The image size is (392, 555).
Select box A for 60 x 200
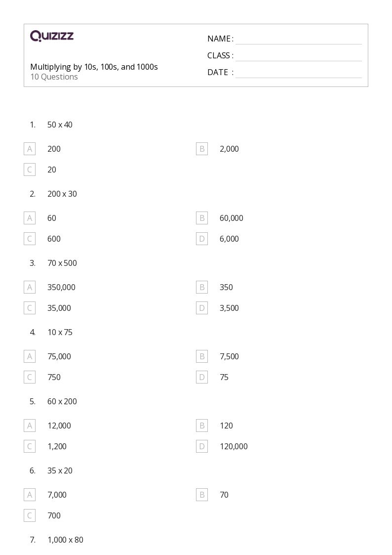tap(30, 426)
